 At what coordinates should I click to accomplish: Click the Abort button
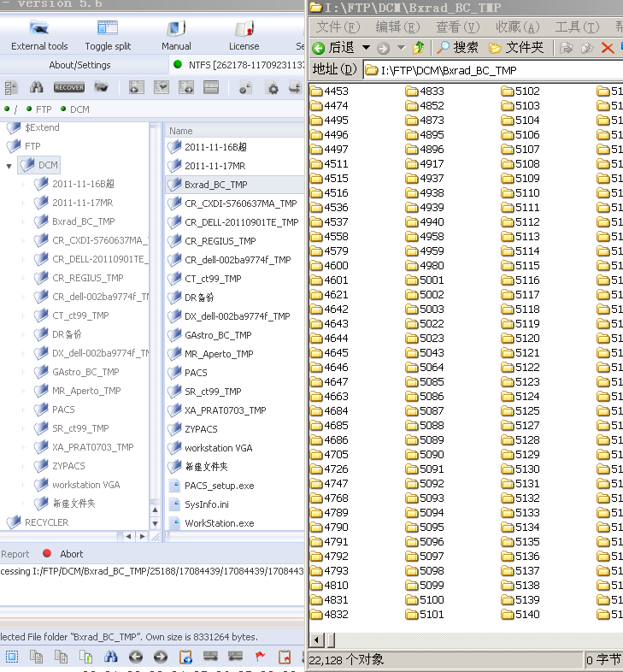63,554
